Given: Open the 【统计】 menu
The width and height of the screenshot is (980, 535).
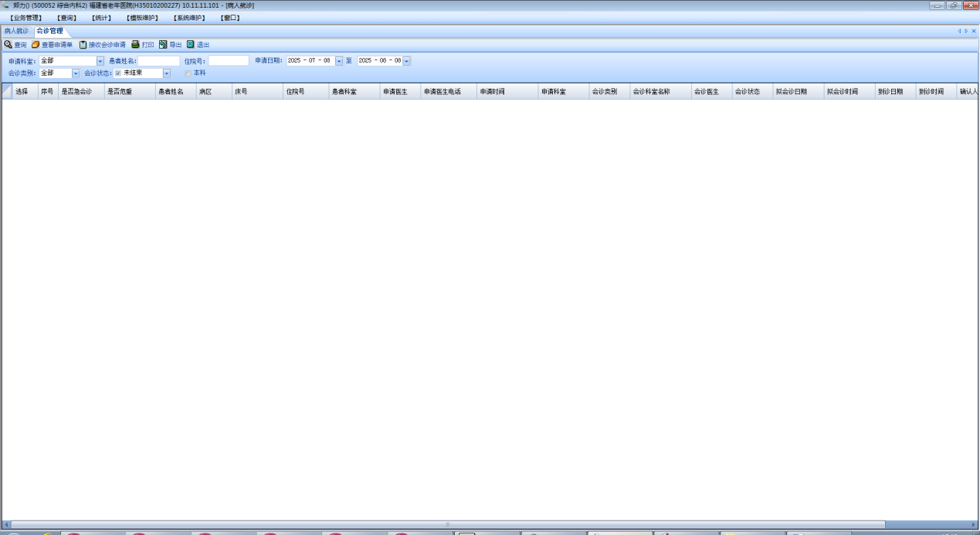Looking at the screenshot, I should point(101,18).
